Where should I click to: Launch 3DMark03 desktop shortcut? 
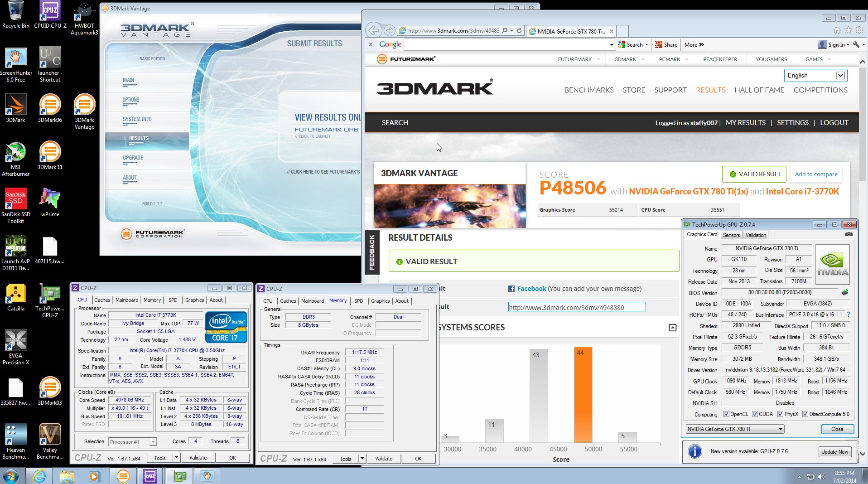[50, 391]
